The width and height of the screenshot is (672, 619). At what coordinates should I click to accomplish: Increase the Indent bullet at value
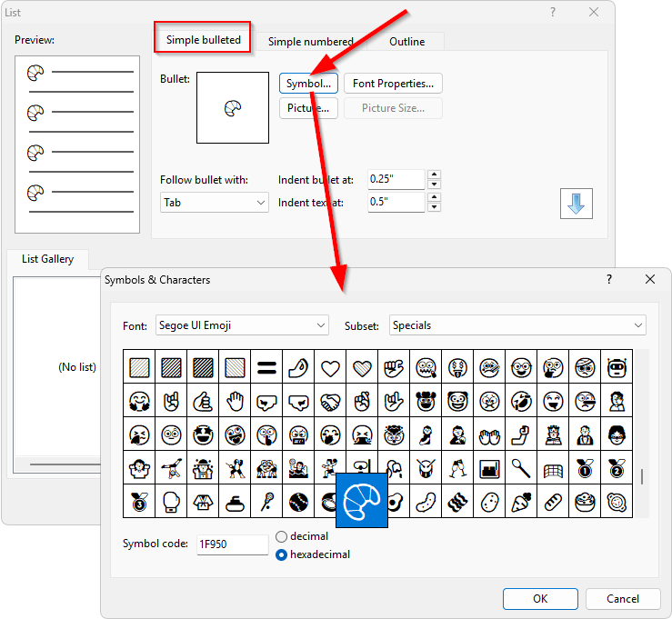coord(434,174)
